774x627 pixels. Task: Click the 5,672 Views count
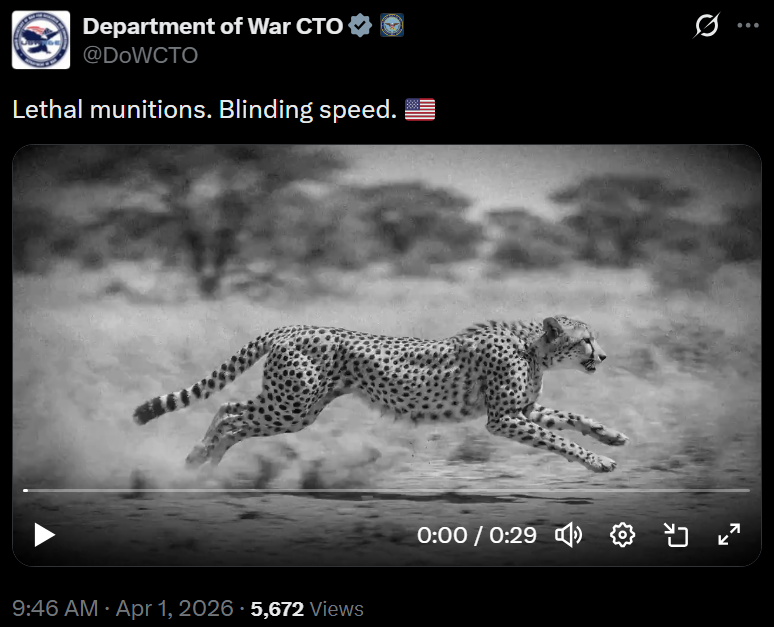click(x=307, y=608)
